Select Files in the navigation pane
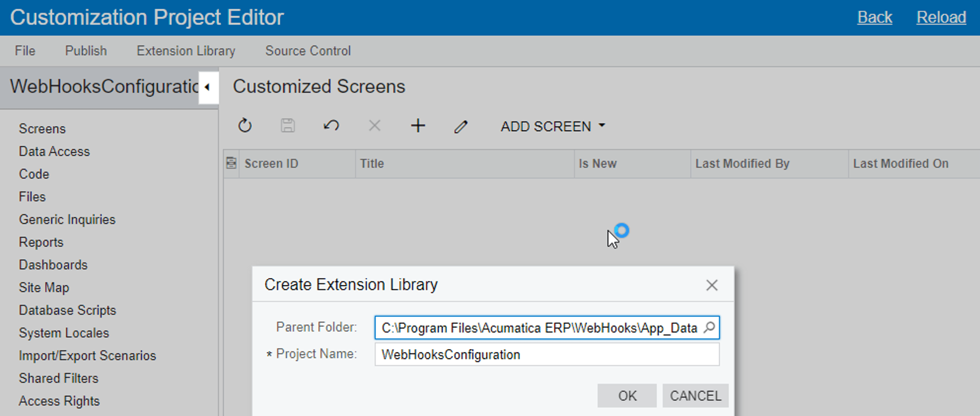 (x=32, y=197)
